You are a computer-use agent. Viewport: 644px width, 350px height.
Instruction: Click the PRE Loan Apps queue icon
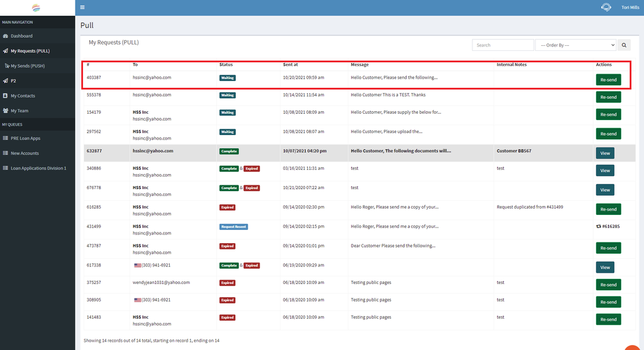click(5, 138)
